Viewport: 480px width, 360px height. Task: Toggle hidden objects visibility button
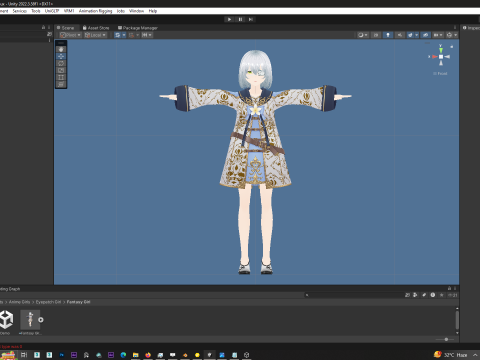[425, 35]
